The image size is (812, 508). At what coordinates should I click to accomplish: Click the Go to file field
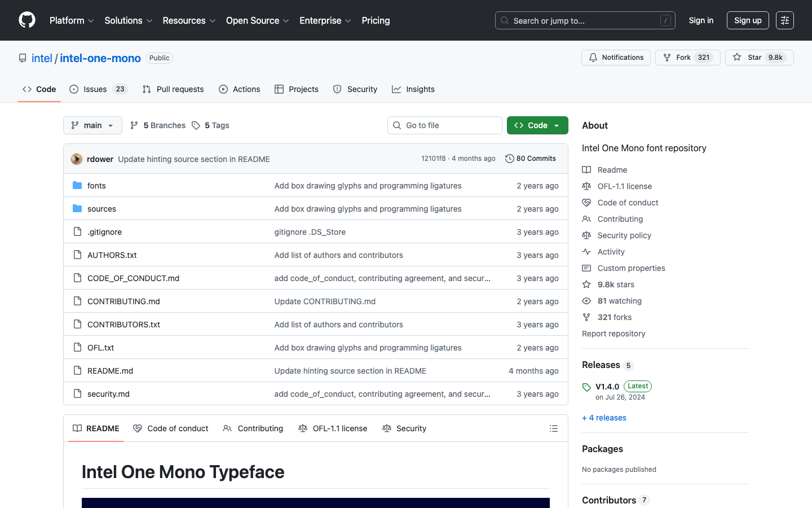pyautogui.click(x=445, y=125)
